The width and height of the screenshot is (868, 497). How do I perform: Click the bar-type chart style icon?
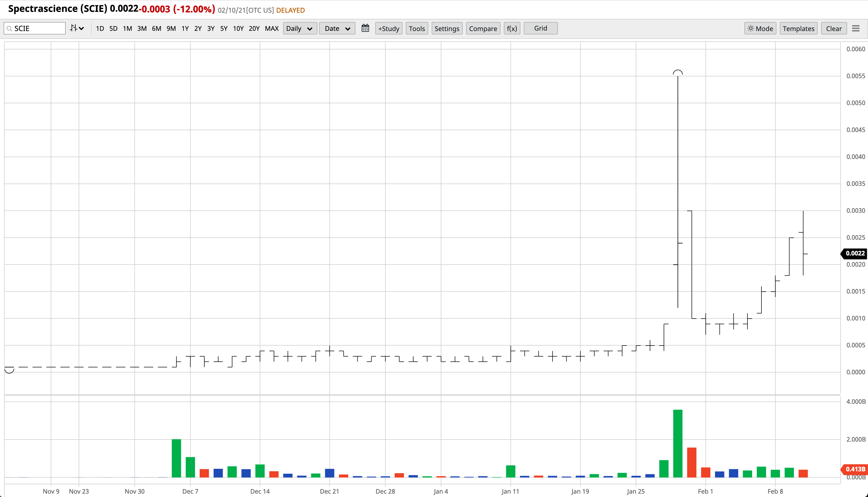click(73, 28)
